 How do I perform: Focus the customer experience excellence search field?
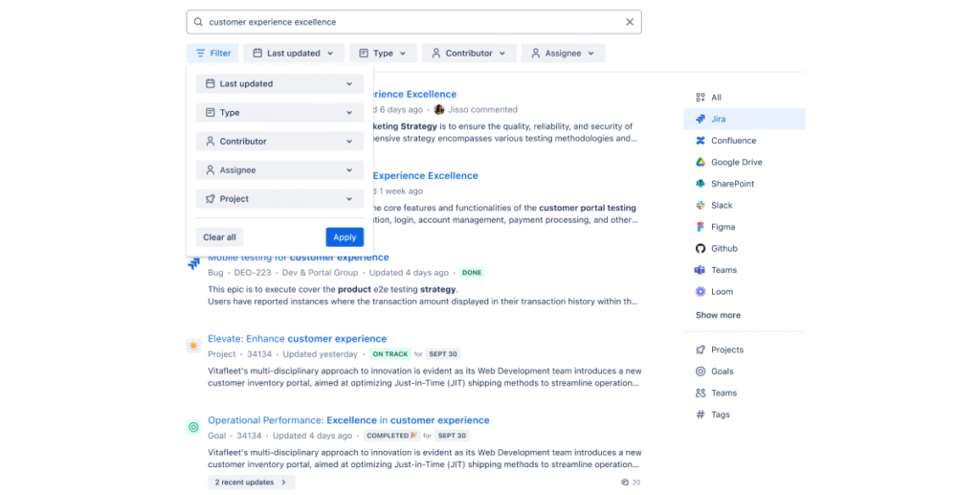(413, 22)
